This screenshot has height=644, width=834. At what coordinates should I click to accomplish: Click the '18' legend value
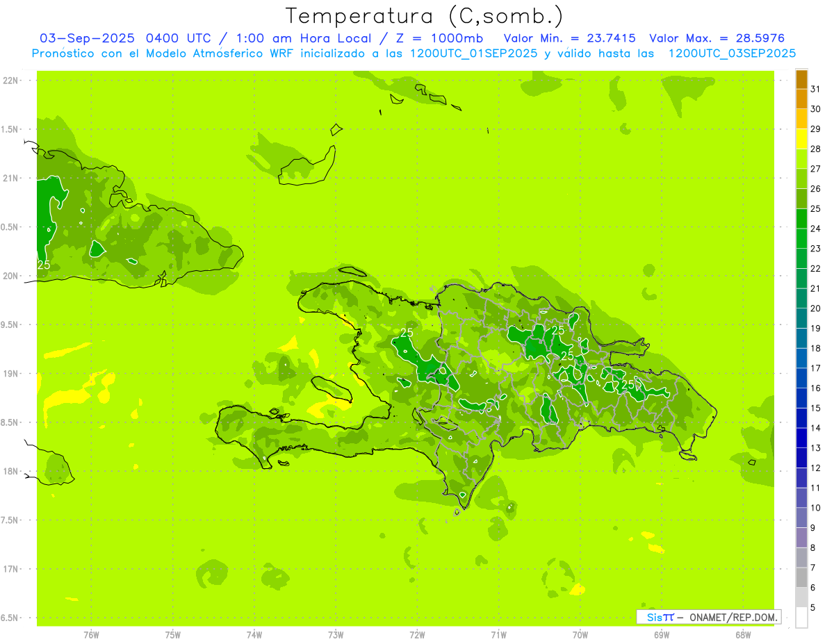[816, 349]
